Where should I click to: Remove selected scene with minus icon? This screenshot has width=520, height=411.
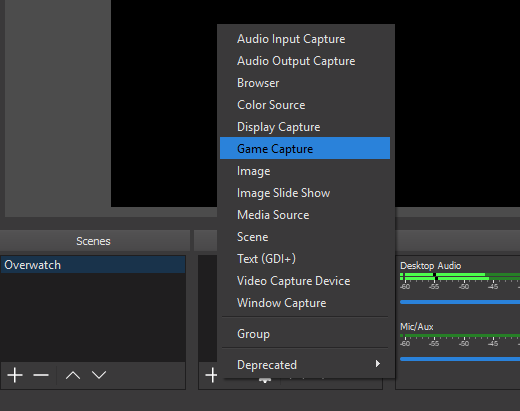(x=41, y=375)
